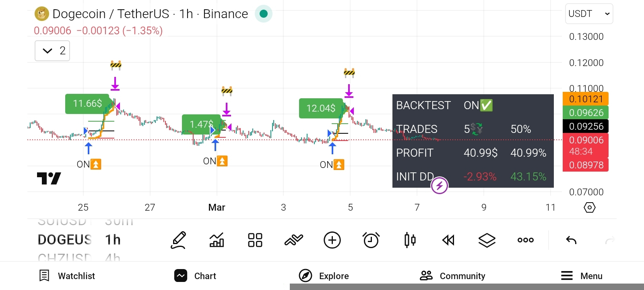Screen dimensions: 644x290
Task: Tap the first ON signal near 25
Action: (89, 164)
